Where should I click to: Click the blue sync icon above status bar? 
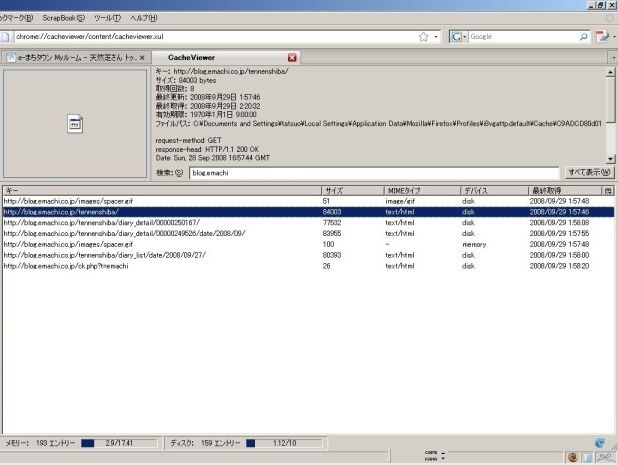(x=599, y=442)
